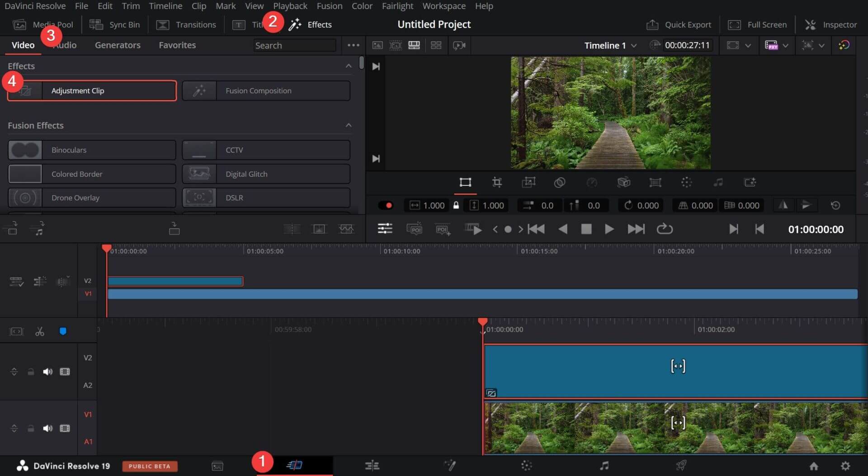Click the Full Screen button
Image resolution: width=868 pixels, height=476 pixels.
click(x=758, y=24)
